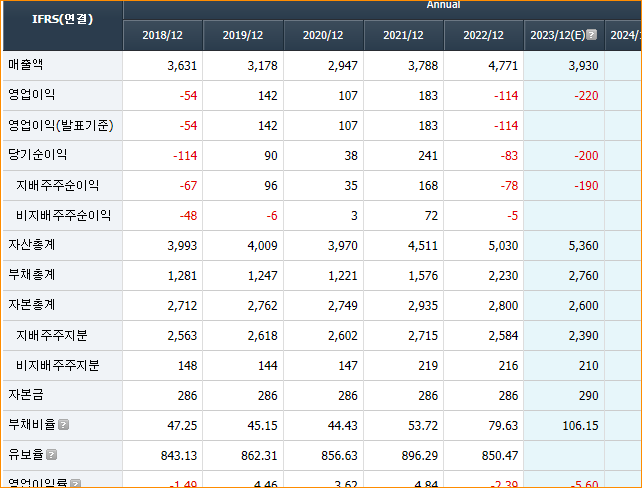This screenshot has width=642, height=488.
Task: Click 비지배주주지분 value 219
Action: click(428, 366)
